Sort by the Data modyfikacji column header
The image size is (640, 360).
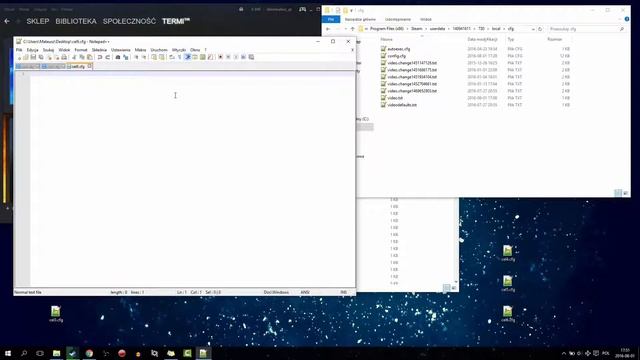[482, 39]
